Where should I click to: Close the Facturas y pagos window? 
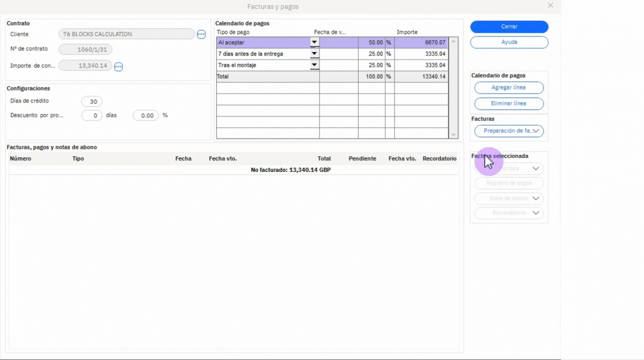click(x=550, y=5)
